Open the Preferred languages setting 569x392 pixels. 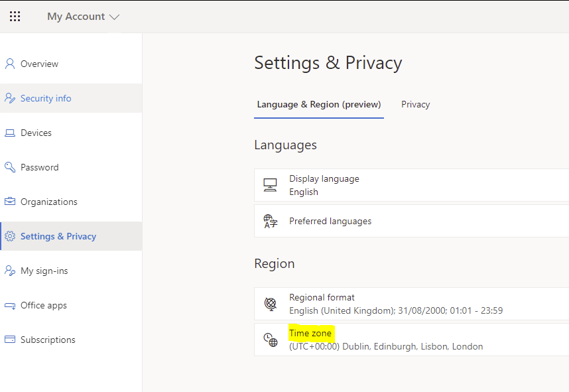412,221
